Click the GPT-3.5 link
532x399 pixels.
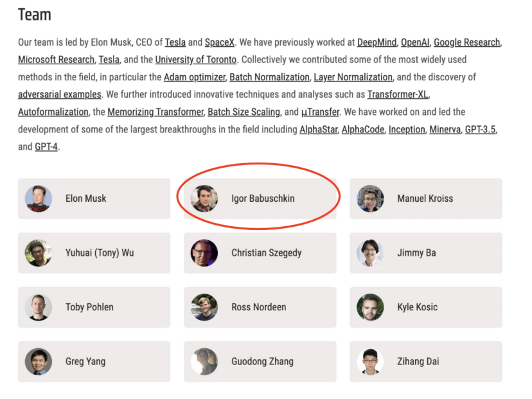481,129
